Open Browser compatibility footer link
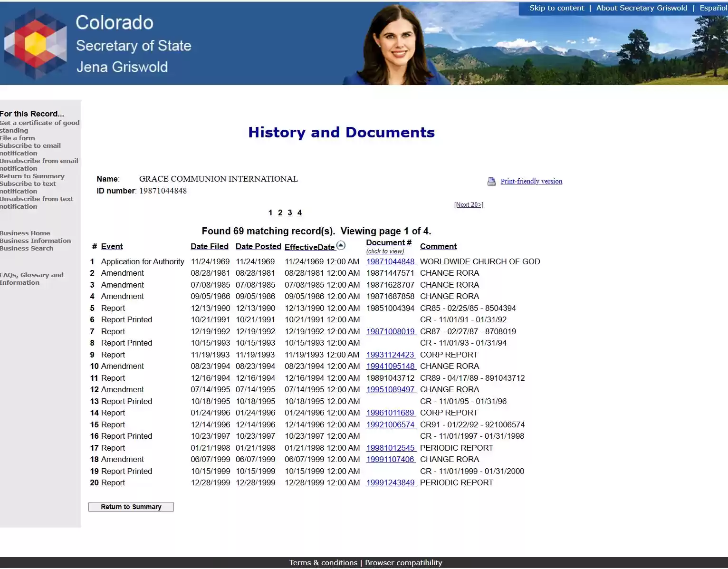The height and width of the screenshot is (569, 728). coord(403,563)
